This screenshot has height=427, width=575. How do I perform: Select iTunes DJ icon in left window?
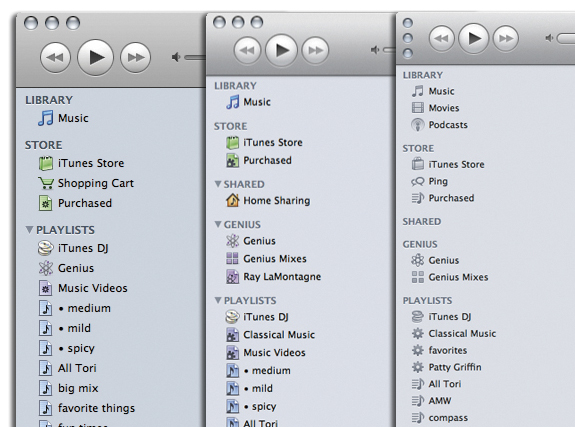click(46, 248)
